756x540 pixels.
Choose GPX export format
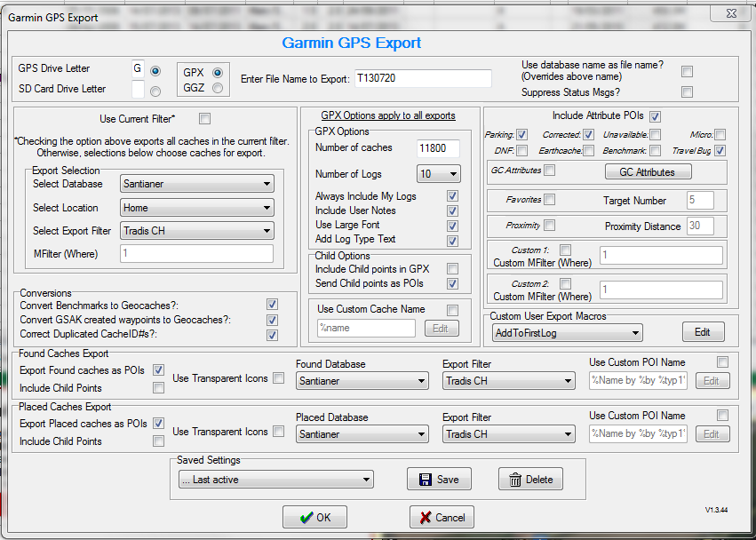(218, 73)
